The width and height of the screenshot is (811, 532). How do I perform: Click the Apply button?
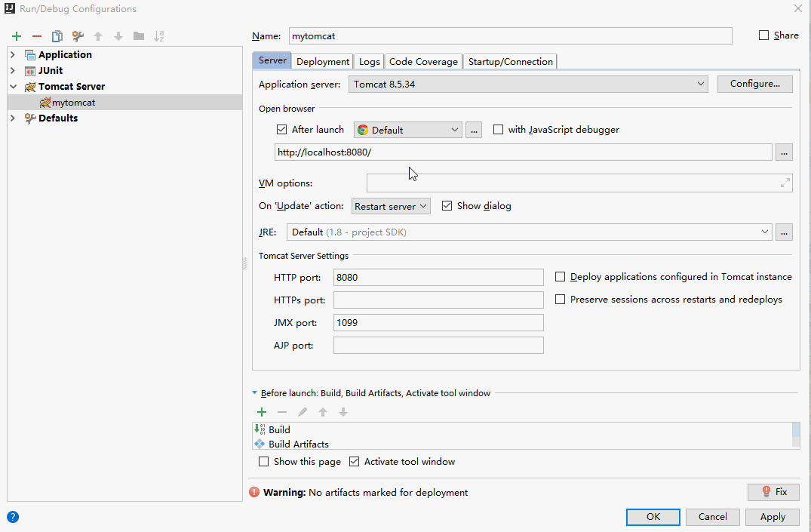coord(773,516)
